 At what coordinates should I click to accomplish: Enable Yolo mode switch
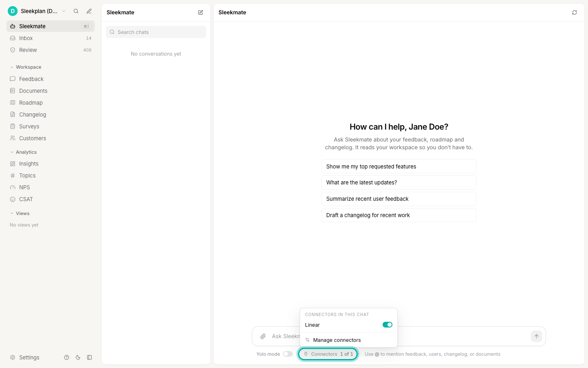[x=288, y=354]
